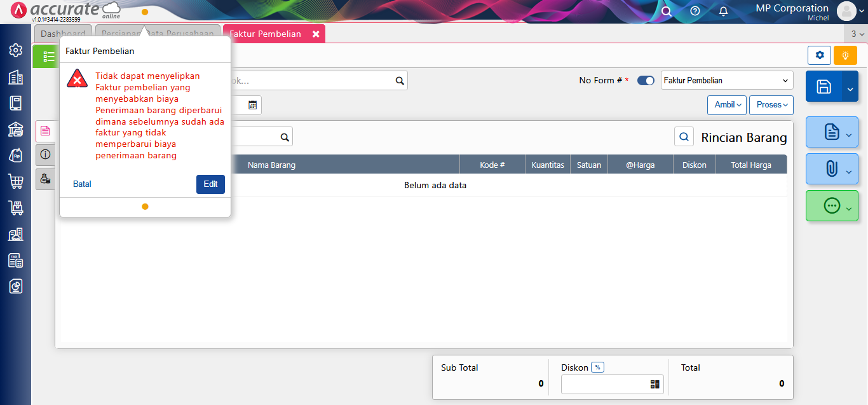This screenshot has height=405, width=868.
Task: Click the Diskon amount input field
Action: (x=606, y=384)
